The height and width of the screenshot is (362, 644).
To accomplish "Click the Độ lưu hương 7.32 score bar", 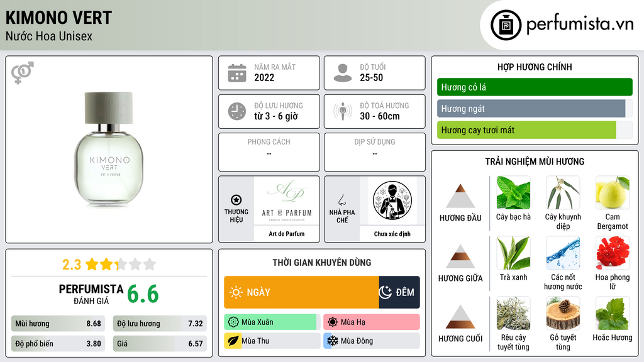I will 160,324.
